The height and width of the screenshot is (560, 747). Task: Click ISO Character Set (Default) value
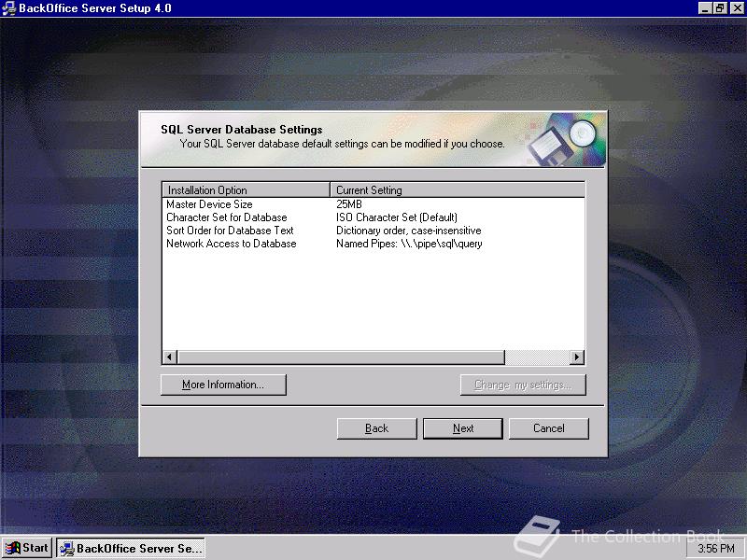point(397,217)
